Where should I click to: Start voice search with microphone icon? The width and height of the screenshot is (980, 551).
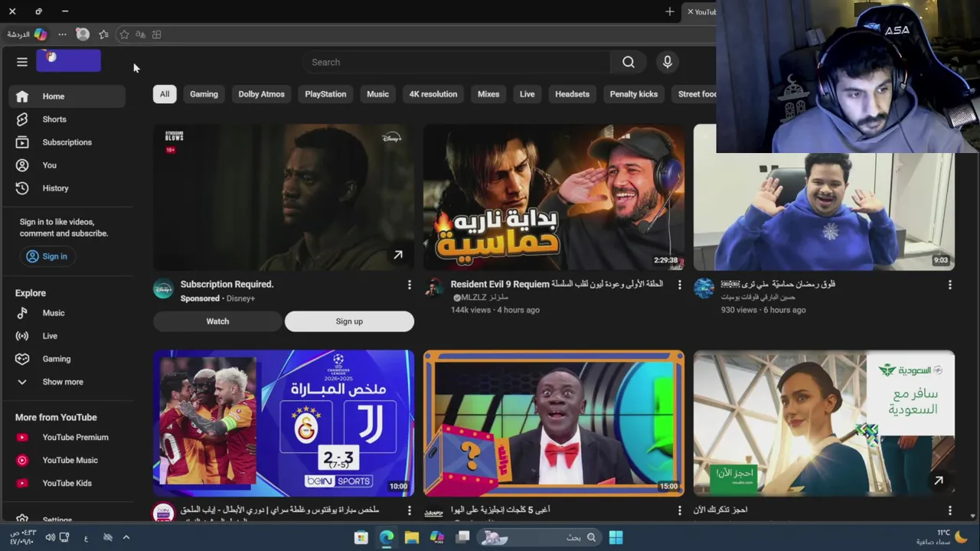point(668,62)
